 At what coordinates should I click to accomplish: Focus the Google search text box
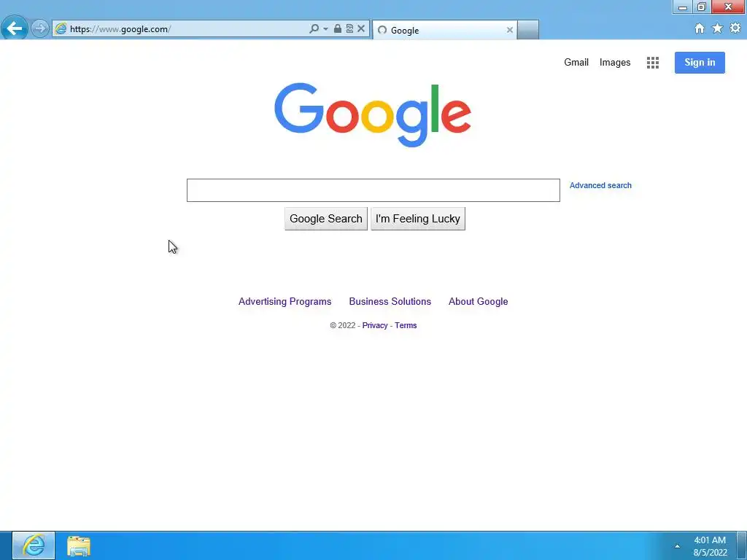tap(373, 190)
